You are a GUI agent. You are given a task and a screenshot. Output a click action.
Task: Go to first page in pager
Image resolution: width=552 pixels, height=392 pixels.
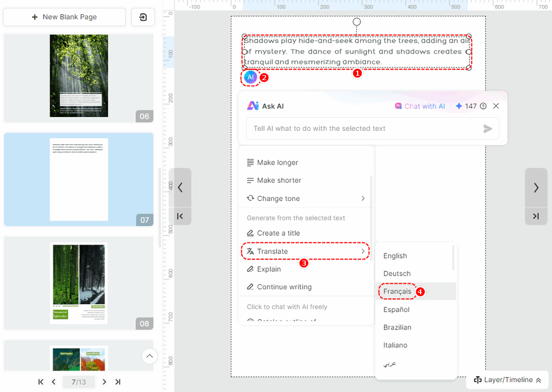tap(41, 382)
